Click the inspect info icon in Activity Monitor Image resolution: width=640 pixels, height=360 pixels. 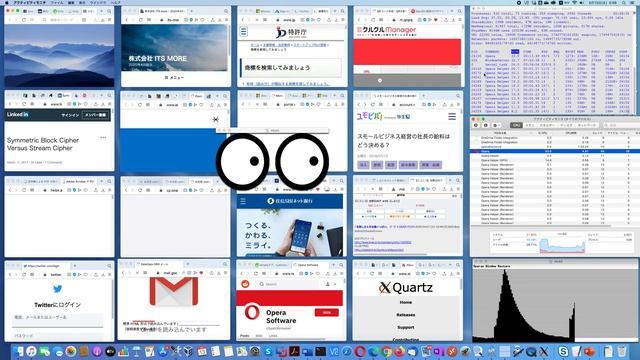click(486, 125)
